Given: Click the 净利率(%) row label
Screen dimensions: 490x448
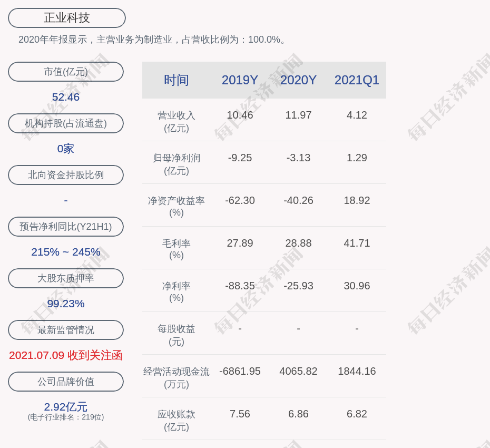Looking at the screenshot, I should (x=177, y=291).
